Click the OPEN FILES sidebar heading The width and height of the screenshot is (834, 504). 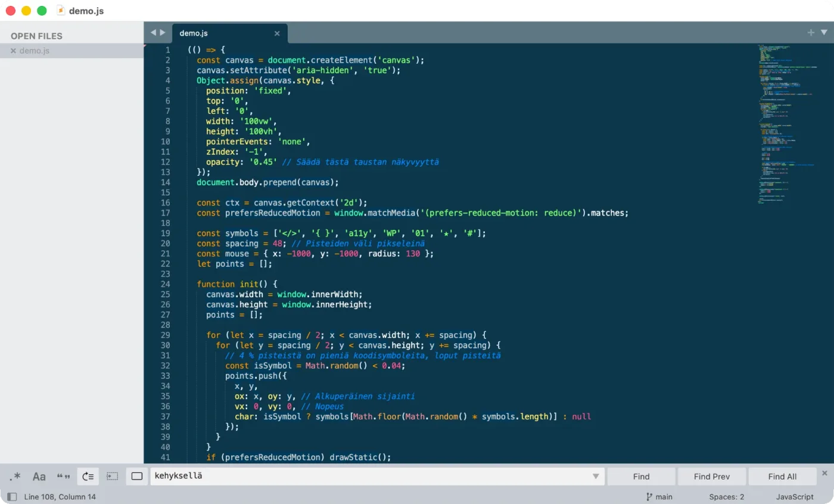[x=36, y=36]
